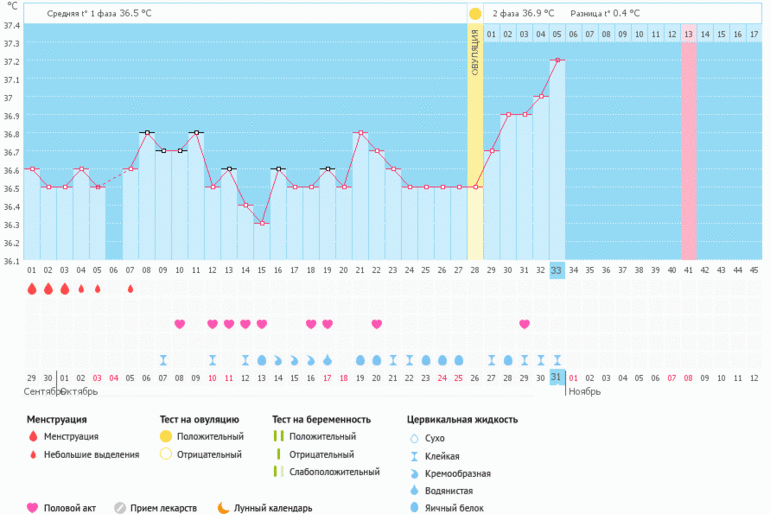Image resolution: width=770 pixels, height=514 pixels.
Task: Click the lowest temperature point at 36.3
Action: click(x=262, y=223)
